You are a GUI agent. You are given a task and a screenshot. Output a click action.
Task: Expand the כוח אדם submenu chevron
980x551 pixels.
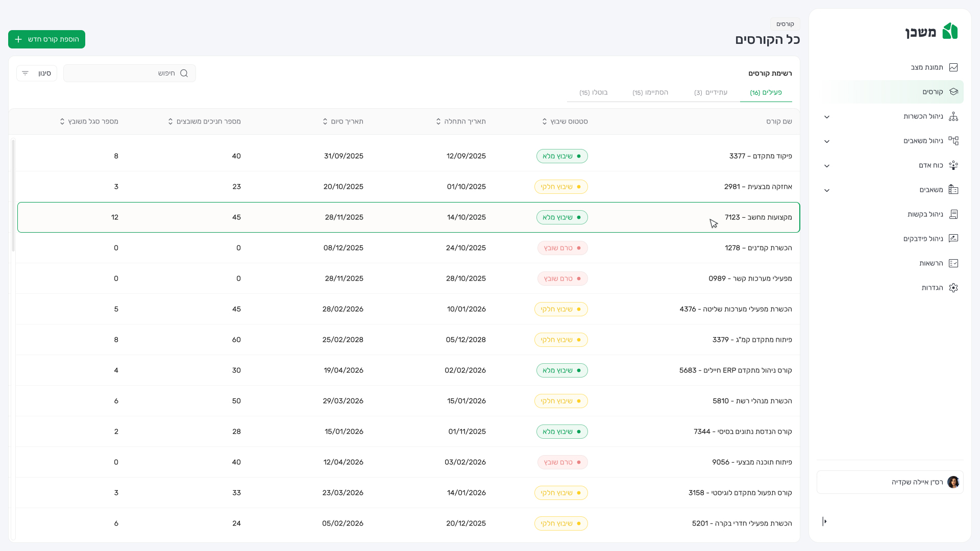point(827,166)
